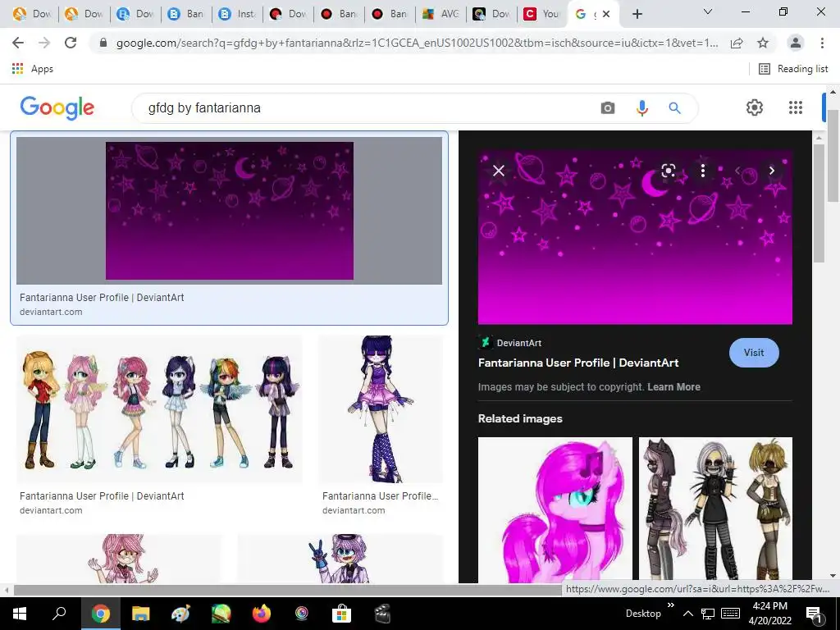
Task: Click the Google logo
Action: pos(57,108)
